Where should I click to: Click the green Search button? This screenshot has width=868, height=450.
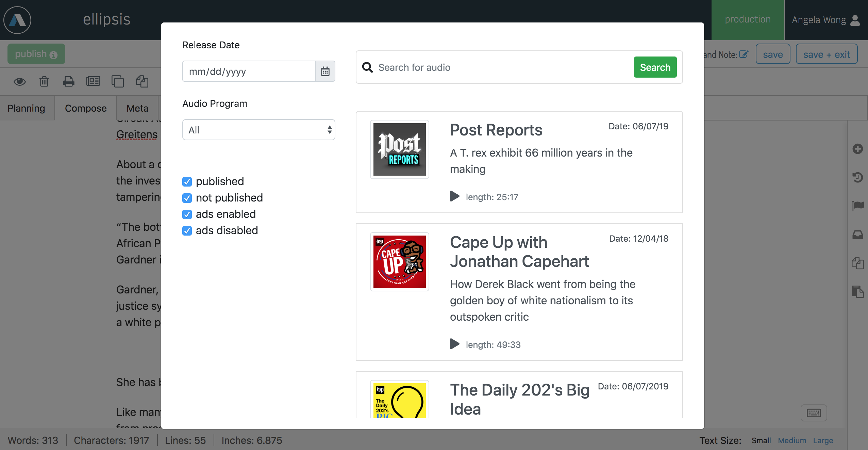point(655,67)
